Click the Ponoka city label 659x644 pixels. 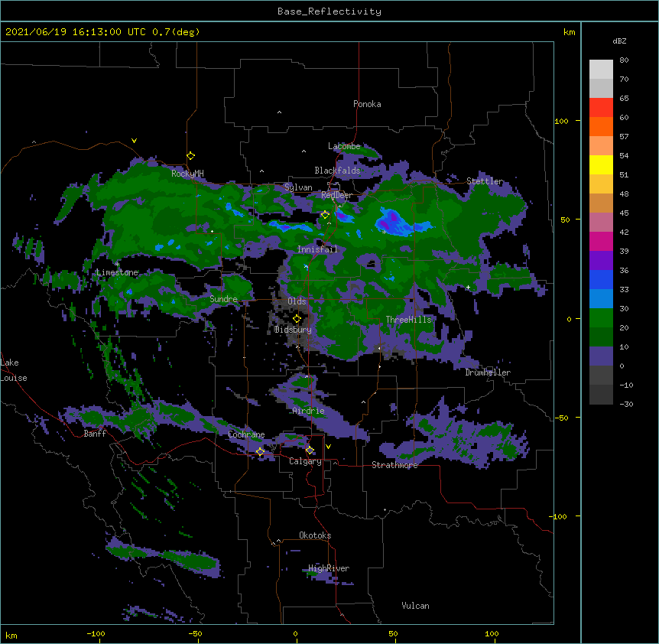click(x=367, y=104)
